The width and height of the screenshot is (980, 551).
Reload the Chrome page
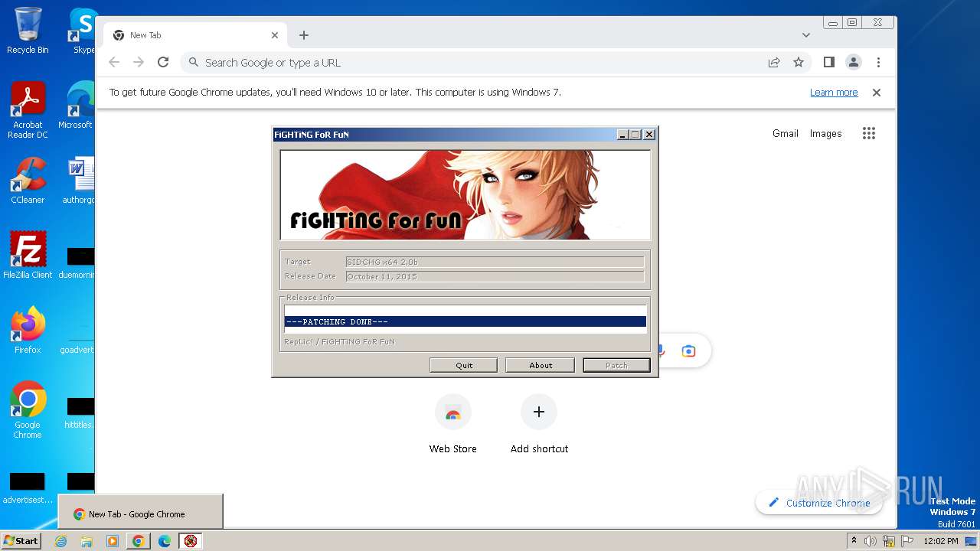click(x=163, y=63)
